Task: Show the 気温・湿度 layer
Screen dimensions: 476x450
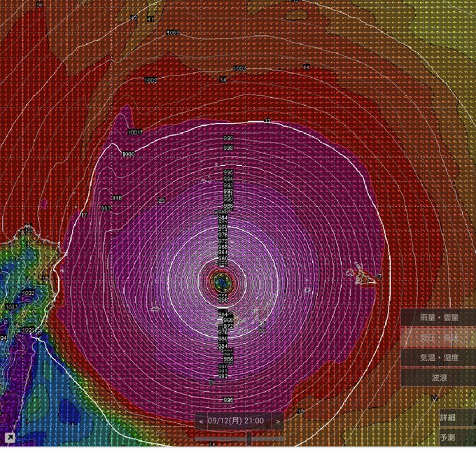Action: click(x=439, y=358)
